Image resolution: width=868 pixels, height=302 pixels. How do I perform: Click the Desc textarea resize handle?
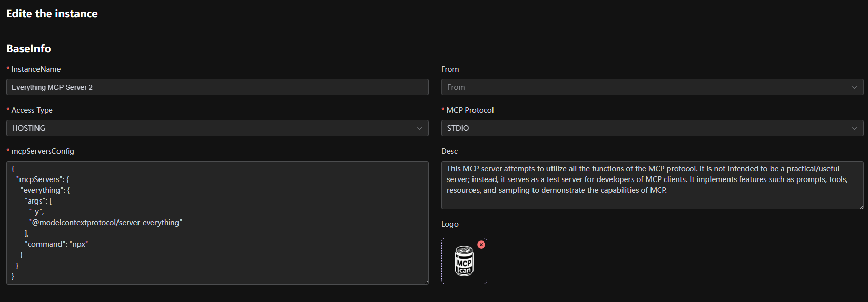[x=861, y=206]
